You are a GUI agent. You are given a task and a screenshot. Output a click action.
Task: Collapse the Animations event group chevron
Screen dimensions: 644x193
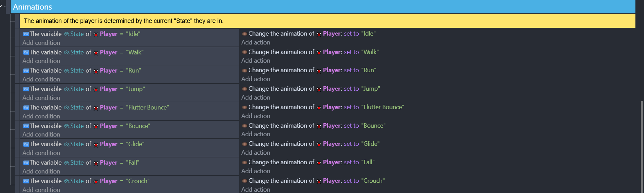[1, 6]
